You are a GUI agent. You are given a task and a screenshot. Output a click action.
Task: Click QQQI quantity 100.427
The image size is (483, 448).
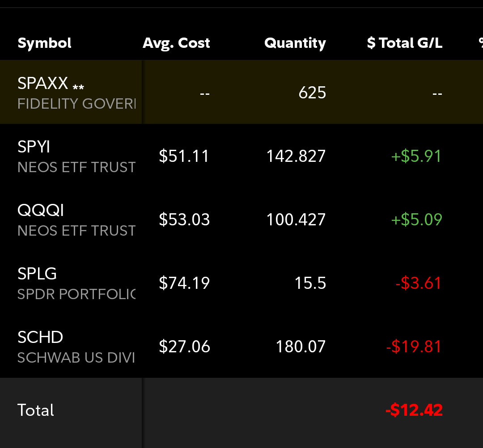[296, 220]
